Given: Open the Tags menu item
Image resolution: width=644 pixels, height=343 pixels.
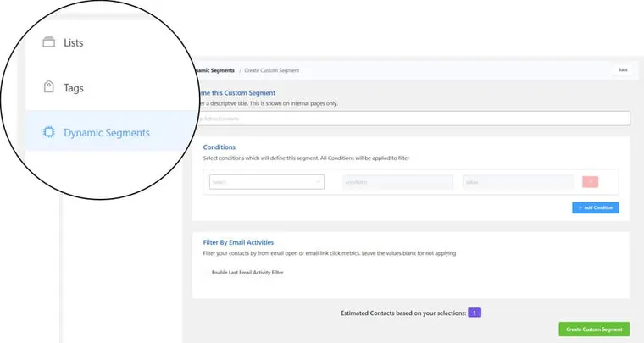Looking at the screenshot, I should point(73,88).
